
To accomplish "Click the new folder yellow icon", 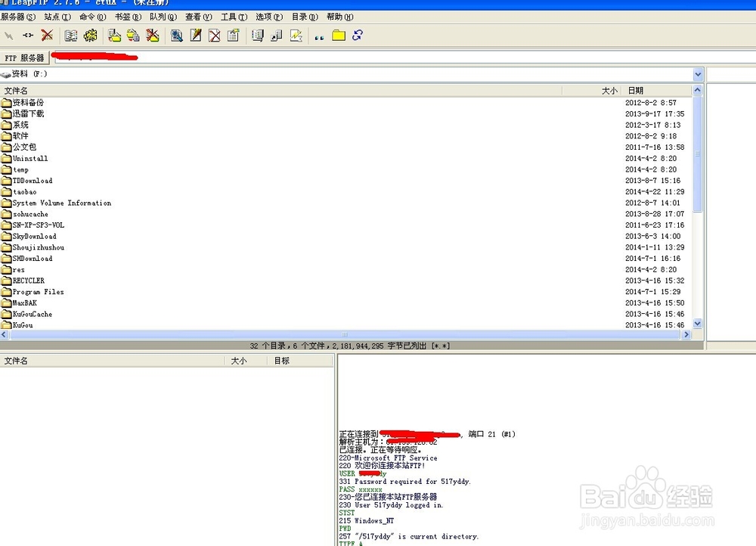I will (339, 36).
